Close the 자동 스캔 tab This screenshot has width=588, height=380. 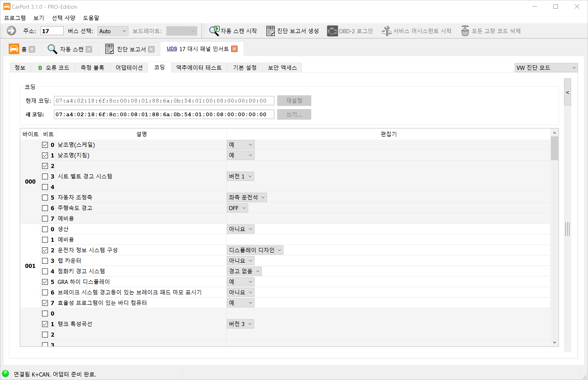click(89, 49)
